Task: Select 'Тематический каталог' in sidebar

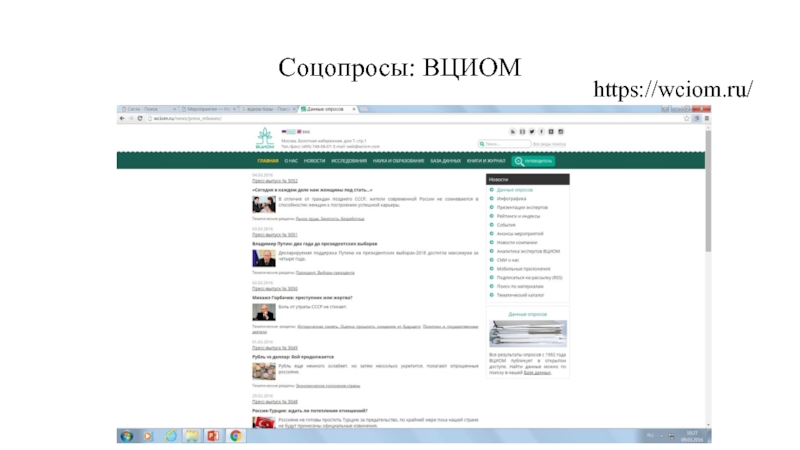Action: 520,295
